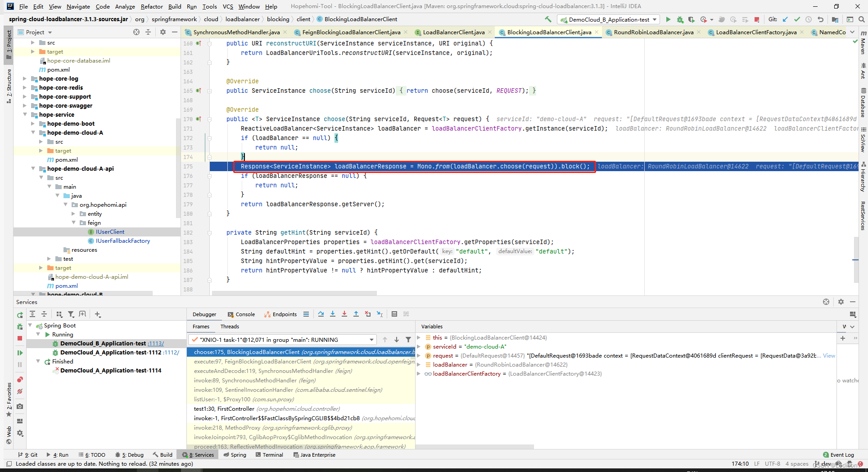Image resolution: width=868 pixels, height=472 pixels.
Task: Open the Event Log button
Action: tap(838, 455)
